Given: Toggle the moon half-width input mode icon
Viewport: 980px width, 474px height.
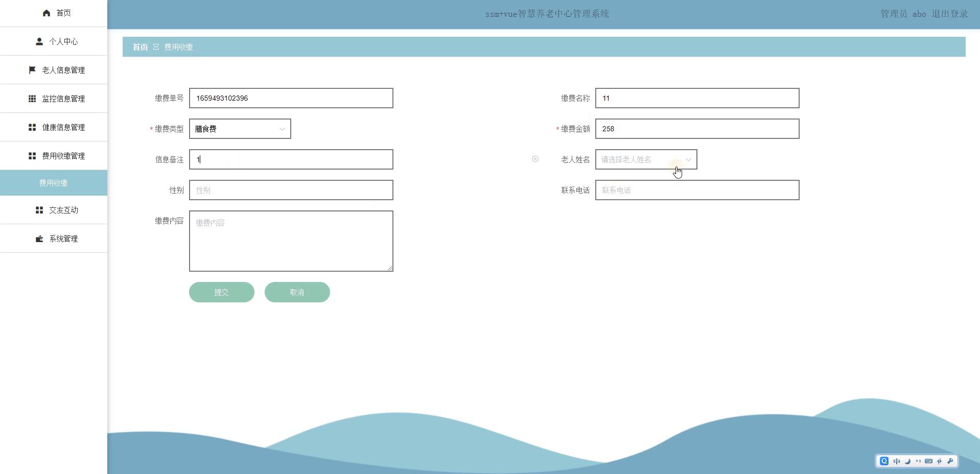Looking at the screenshot, I should click(907, 461).
